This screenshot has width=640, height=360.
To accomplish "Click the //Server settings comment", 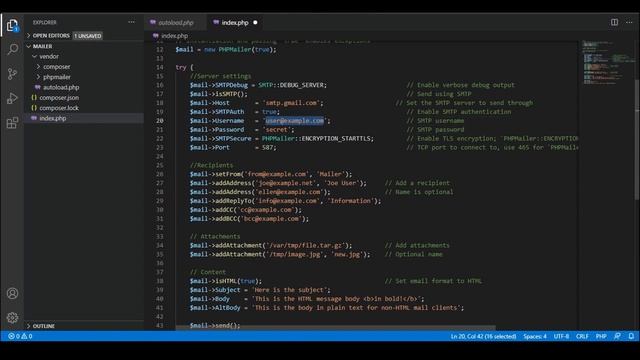I will [220, 76].
